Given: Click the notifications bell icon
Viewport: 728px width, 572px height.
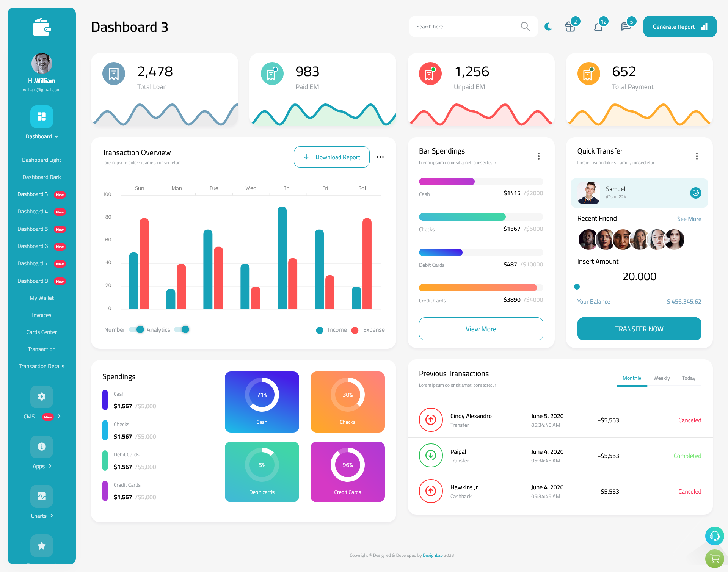Looking at the screenshot, I should tap(598, 26).
